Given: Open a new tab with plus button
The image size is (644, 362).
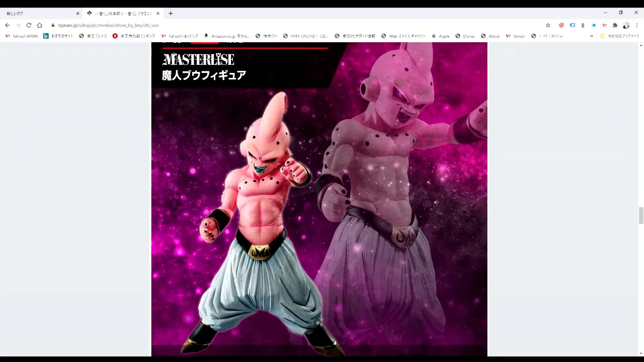Looking at the screenshot, I should 171,14.
